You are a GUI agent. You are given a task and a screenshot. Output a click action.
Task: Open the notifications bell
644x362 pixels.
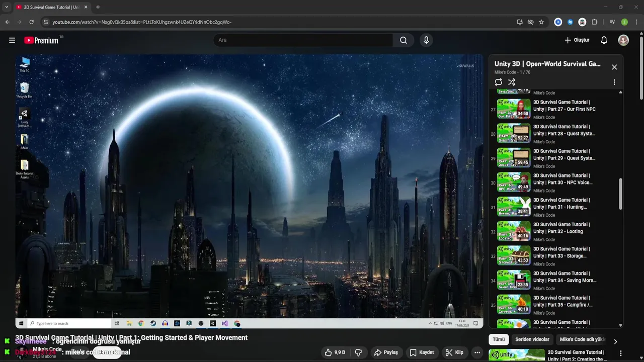tap(604, 40)
